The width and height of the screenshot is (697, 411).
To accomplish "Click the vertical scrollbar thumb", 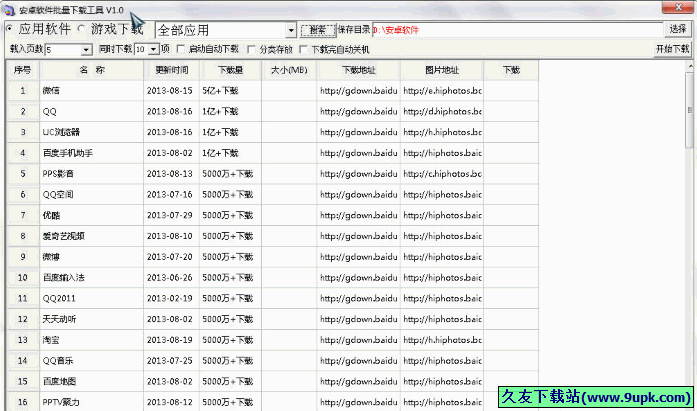I will click(x=689, y=110).
